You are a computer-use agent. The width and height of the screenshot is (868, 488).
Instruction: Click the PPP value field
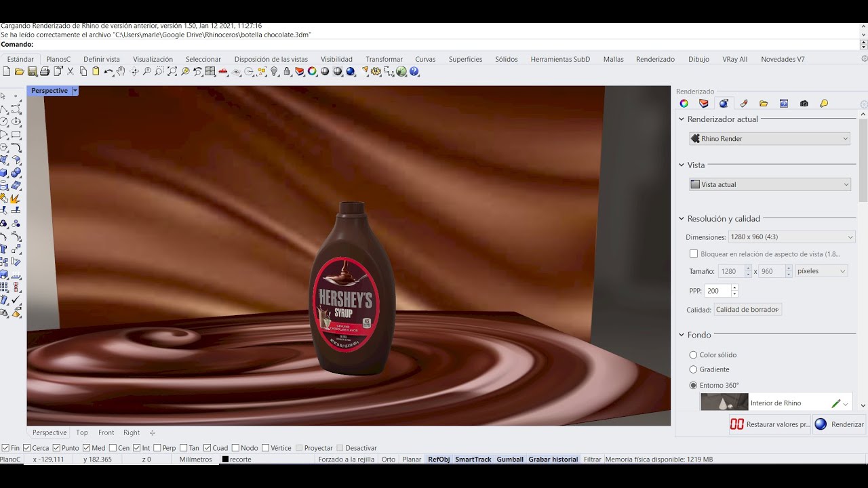[x=717, y=291]
